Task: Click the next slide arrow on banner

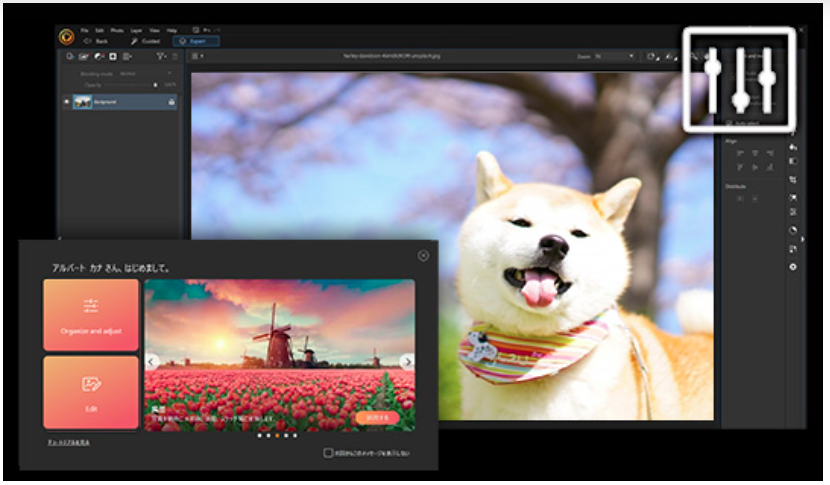Action: pos(406,361)
